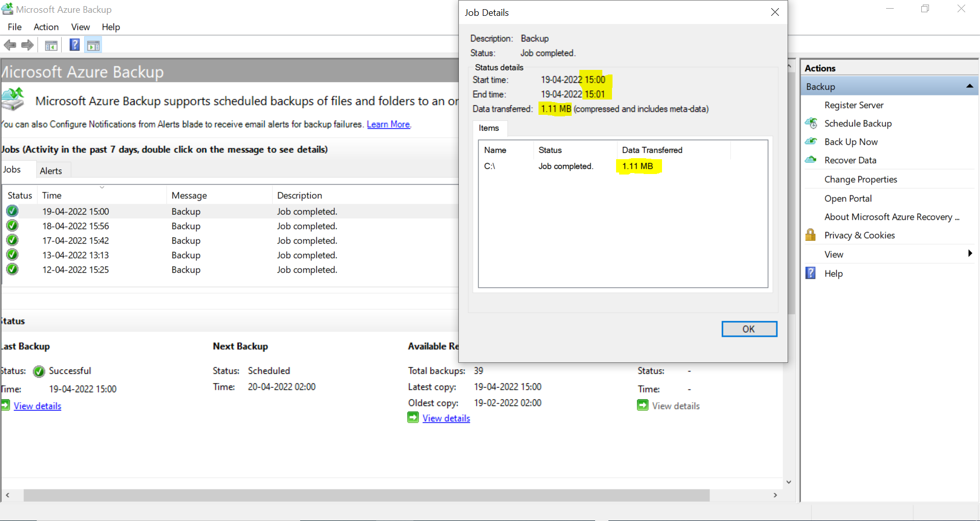Collapse the Backup section in Actions pane
Image resolution: width=980 pixels, height=521 pixels.
coord(969,86)
